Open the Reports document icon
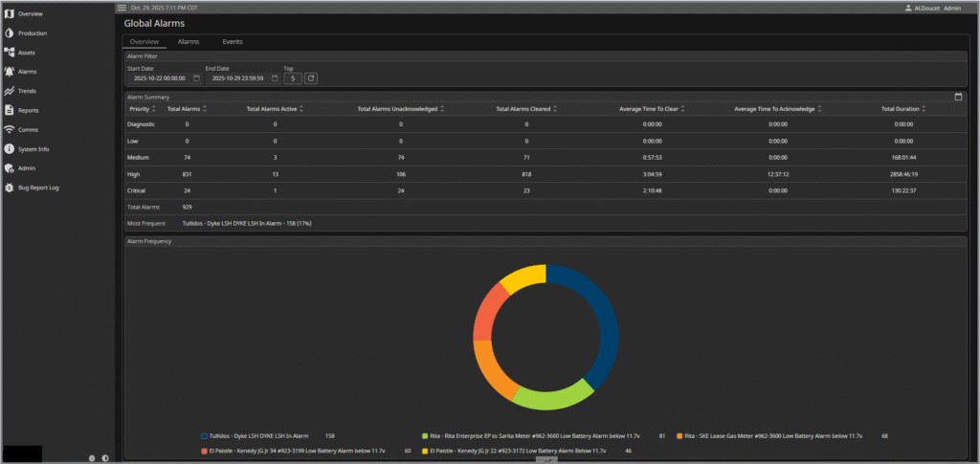 pyautogui.click(x=9, y=111)
